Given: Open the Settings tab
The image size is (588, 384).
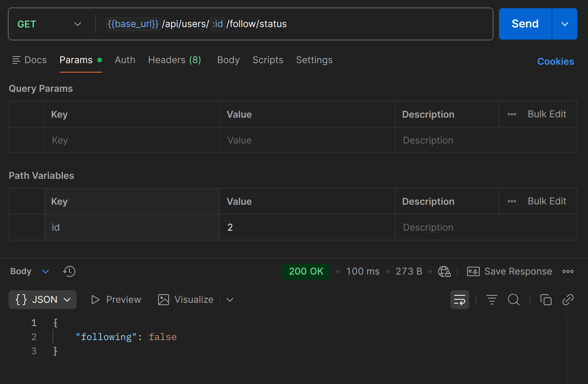Looking at the screenshot, I should [x=314, y=60].
